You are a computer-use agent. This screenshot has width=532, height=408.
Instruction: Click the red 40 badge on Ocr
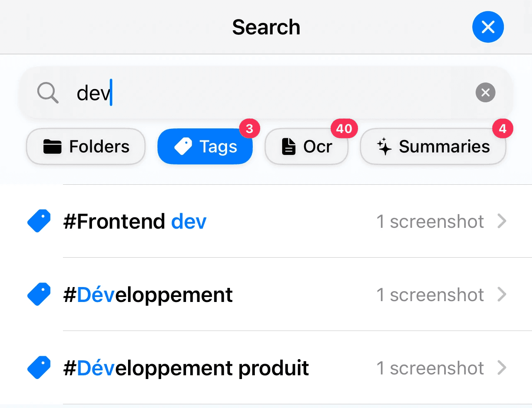[344, 129]
